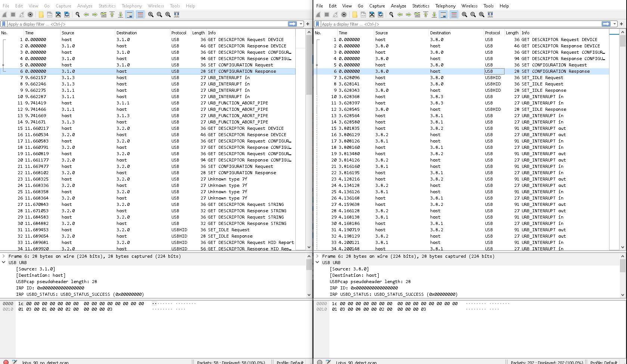Click expert info red circle, left status bar
The image size is (627, 364).
[x=6, y=362]
